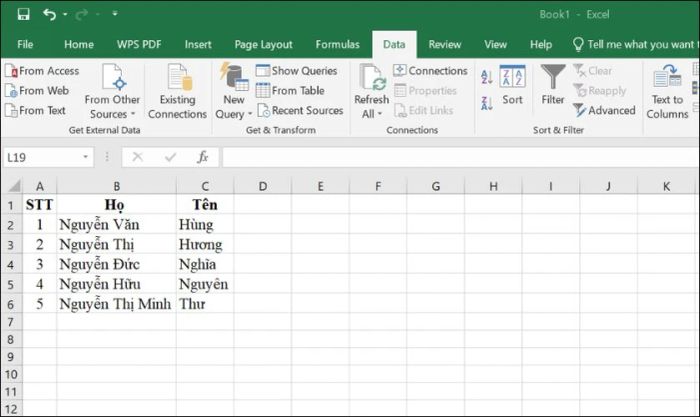Viewport: 700px width, 417px height.
Task: Click the Refresh All button icon
Action: coord(371,78)
